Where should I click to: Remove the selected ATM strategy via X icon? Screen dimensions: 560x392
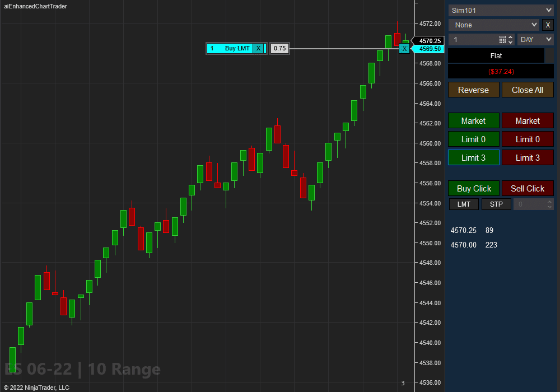548,25
